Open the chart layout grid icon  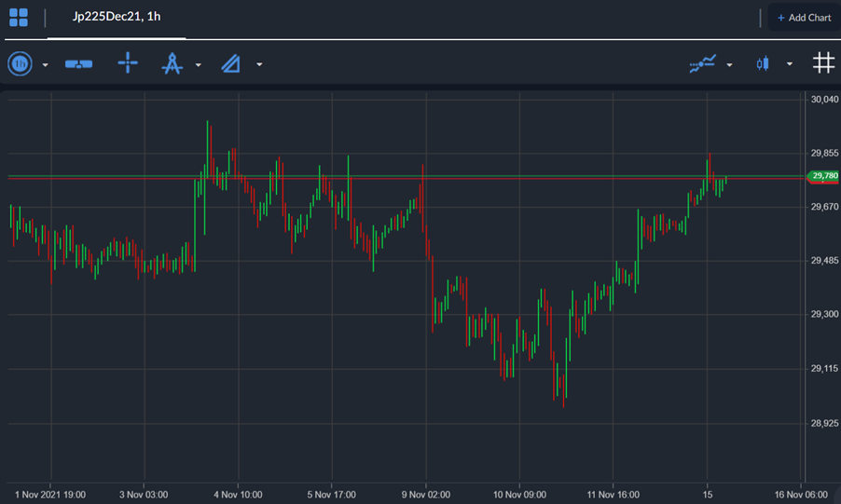pyautogui.click(x=19, y=17)
